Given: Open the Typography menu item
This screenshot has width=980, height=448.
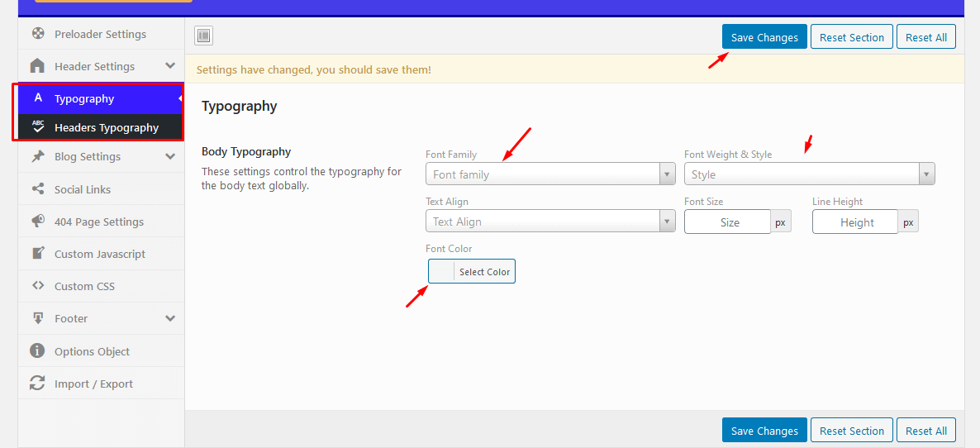Looking at the screenshot, I should pos(84,98).
